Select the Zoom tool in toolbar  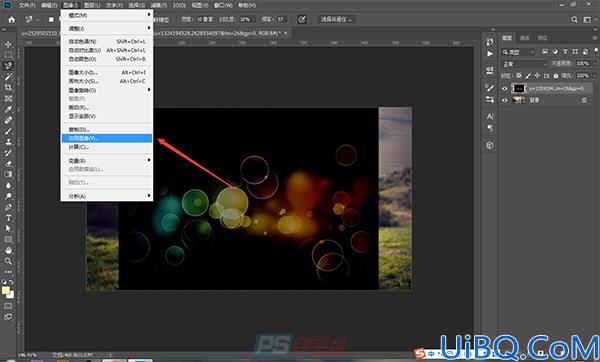coord(8,261)
